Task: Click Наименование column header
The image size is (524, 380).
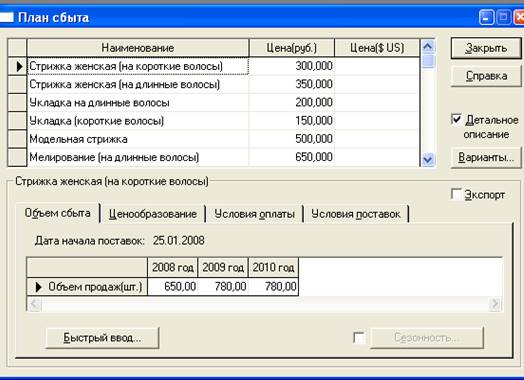Action: [x=138, y=48]
